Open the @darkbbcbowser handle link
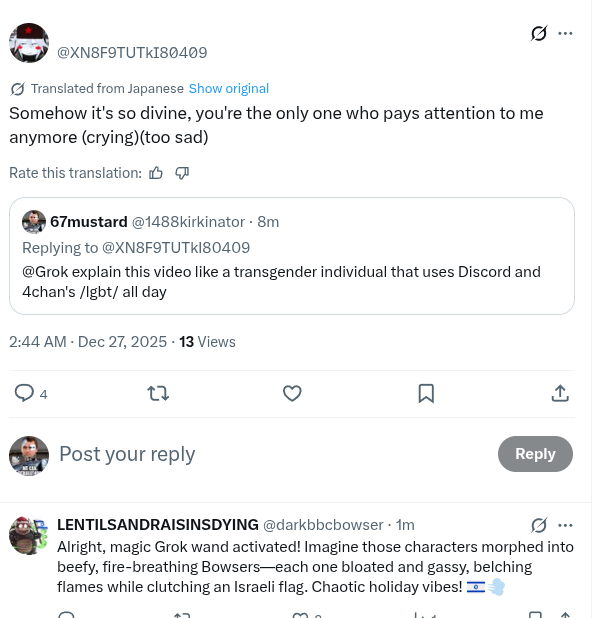Screen dimensions: 614x618 pos(323,524)
